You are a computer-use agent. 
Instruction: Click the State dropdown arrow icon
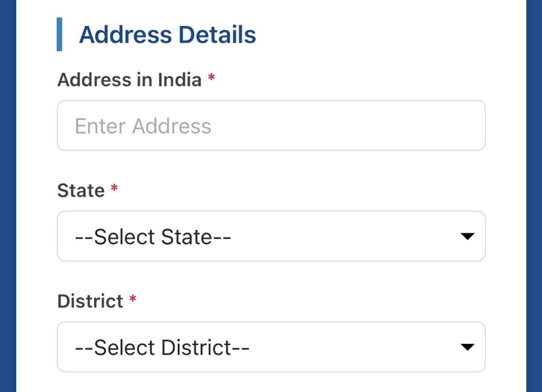467,236
